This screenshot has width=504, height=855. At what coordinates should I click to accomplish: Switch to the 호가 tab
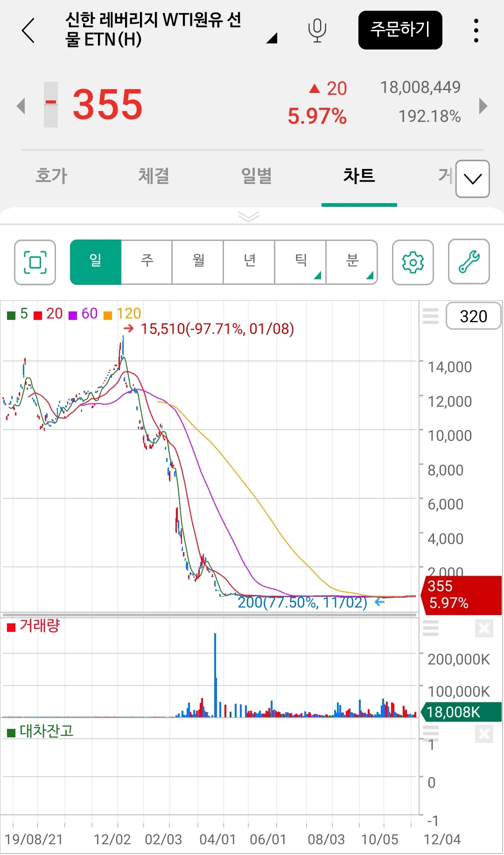tap(51, 176)
